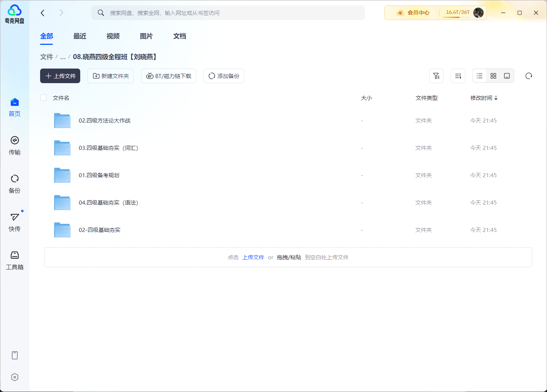Maximize the Quark window
The height and width of the screenshot is (392, 547).
(520, 13)
